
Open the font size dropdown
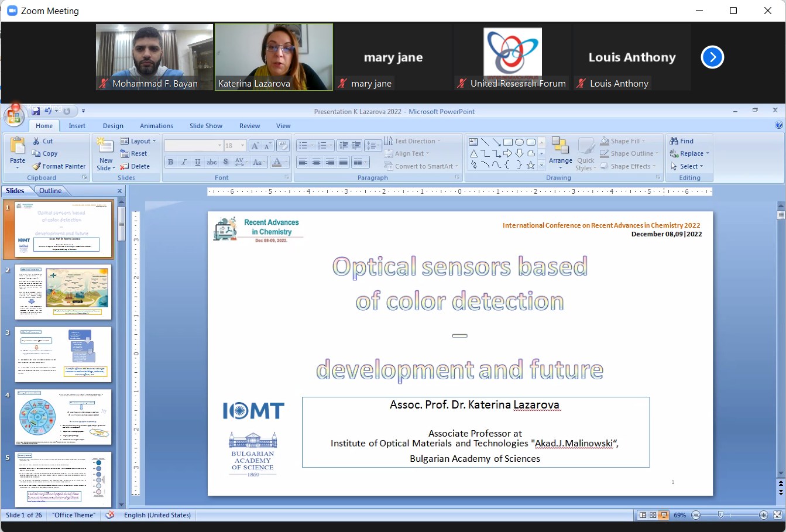pos(243,146)
